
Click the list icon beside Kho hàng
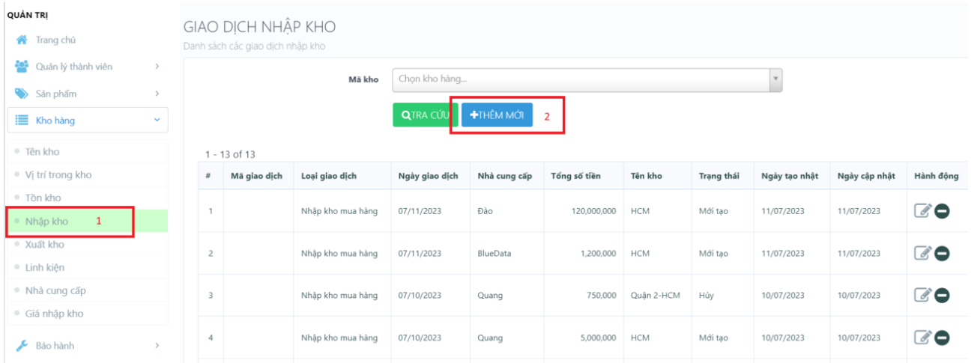[22, 121]
